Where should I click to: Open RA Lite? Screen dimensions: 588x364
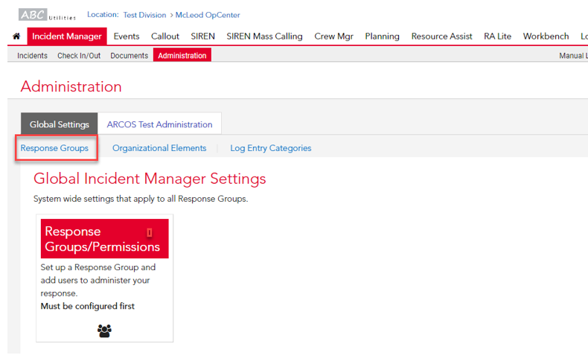(x=498, y=36)
